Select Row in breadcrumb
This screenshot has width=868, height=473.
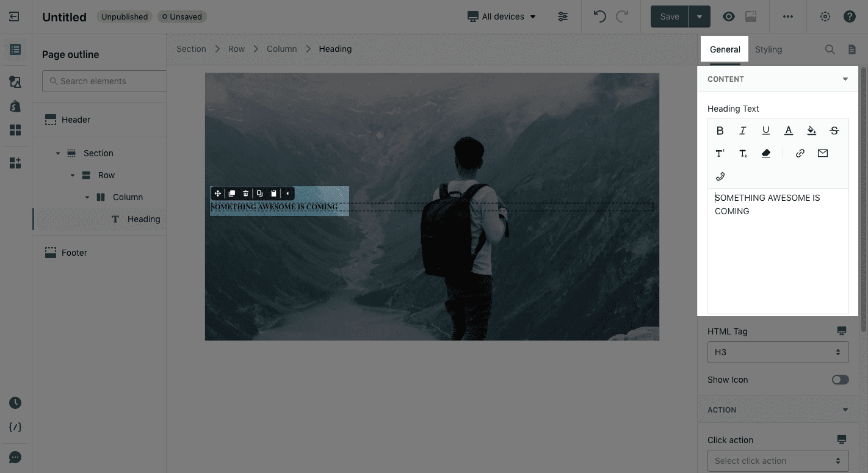tap(236, 49)
